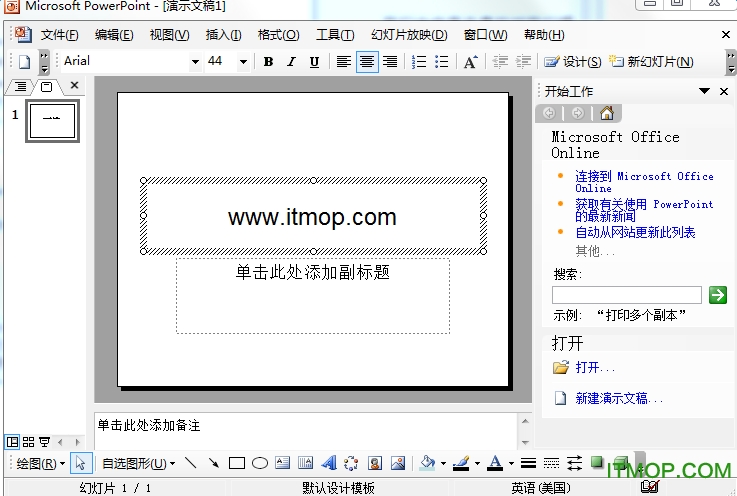Screen dimensions: 737x496
Task: Switch to the Slides tab in left pane
Action: pyautogui.click(x=47, y=87)
